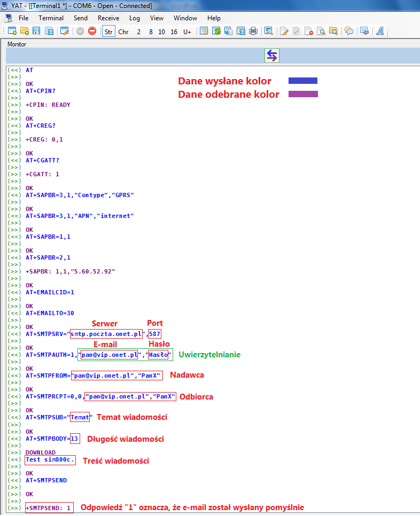
Task: Open the File menu
Action: pos(24,18)
